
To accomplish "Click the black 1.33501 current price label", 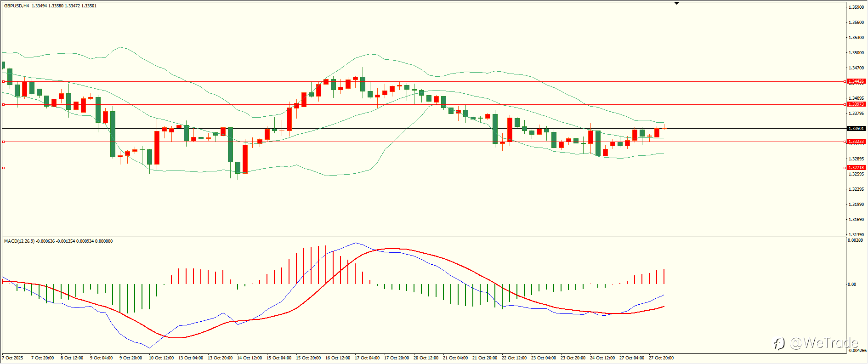I will pyautogui.click(x=856, y=129).
